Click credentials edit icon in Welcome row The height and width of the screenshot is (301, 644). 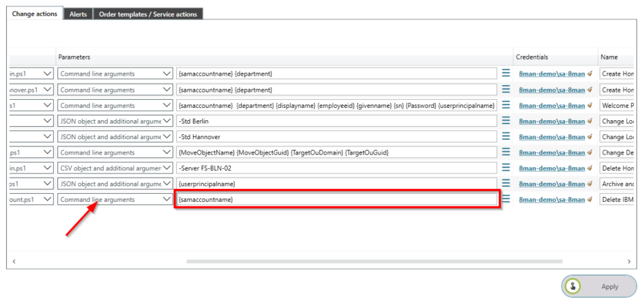click(x=589, y=106)
